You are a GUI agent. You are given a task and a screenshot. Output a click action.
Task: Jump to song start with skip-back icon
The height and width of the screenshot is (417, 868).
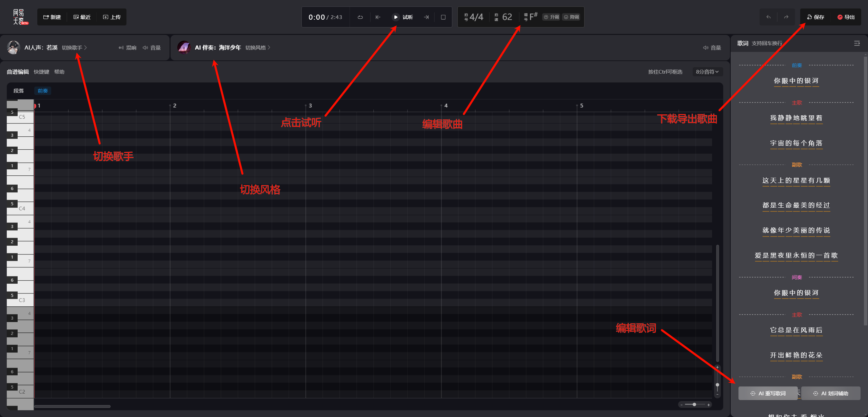378,17
